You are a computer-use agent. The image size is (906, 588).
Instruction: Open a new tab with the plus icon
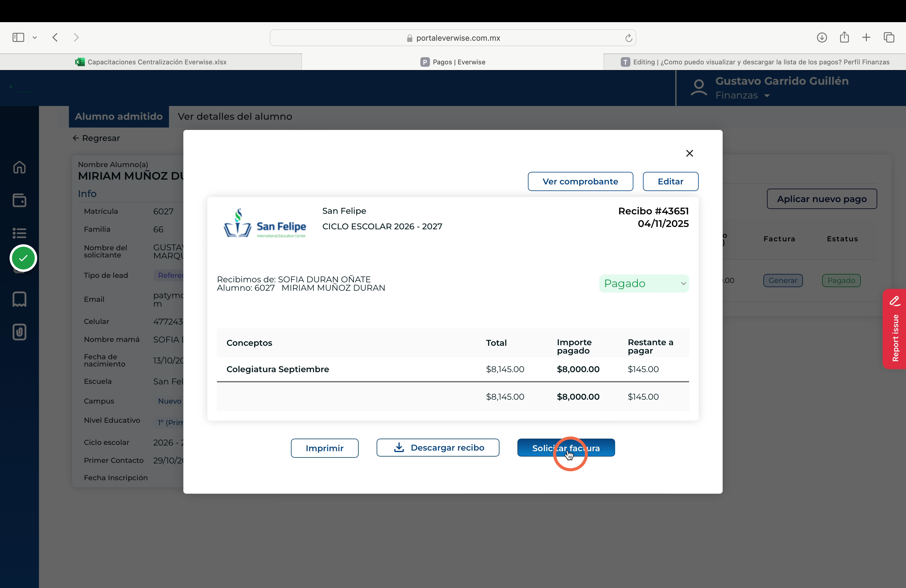866,37
